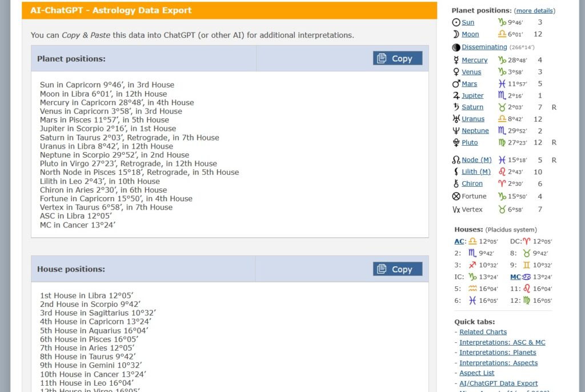The width and height of the screenshot is (585, 392).
Task: Click the Saturn glyph symbol
Action: pos(456,107)
